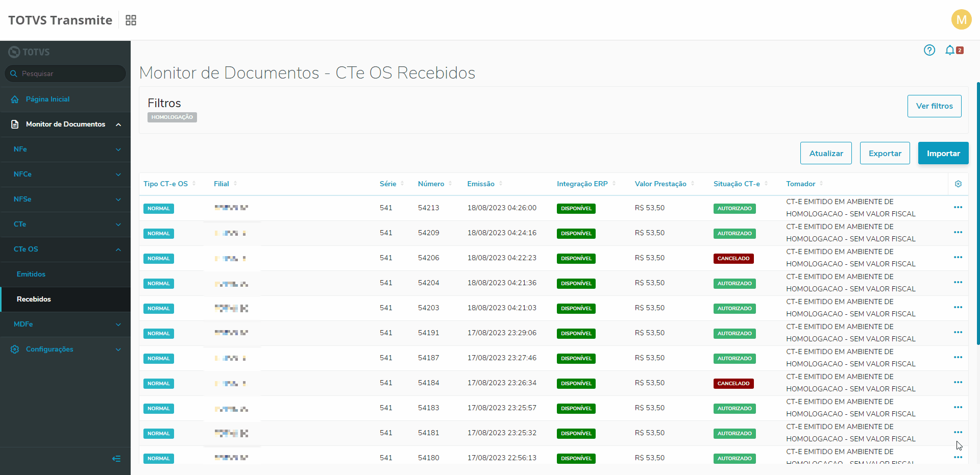Viewport: 980px width, 475px height.
Task: Click the search magnifier icon in sidebar
Action: coord(14,73)
